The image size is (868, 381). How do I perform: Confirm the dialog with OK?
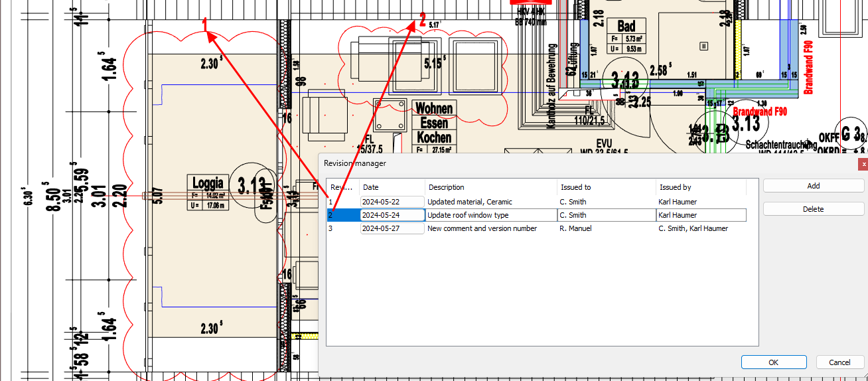773,362
